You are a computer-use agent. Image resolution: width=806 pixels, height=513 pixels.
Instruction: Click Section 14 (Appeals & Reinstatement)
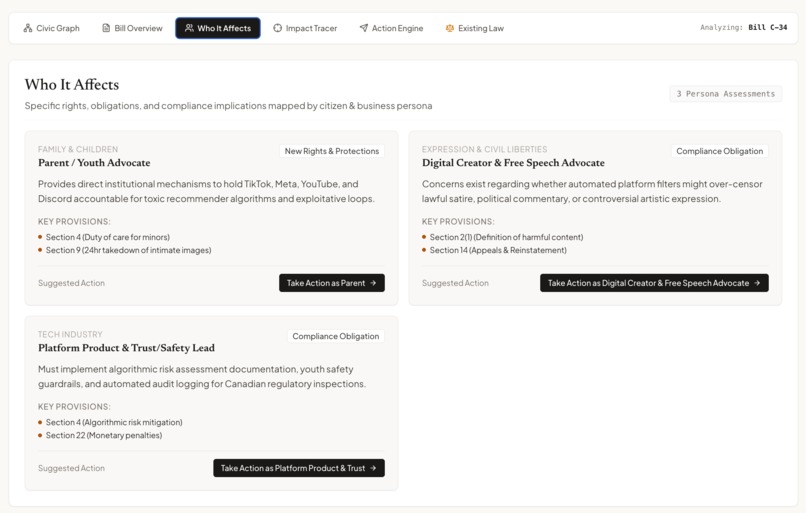pyautogui.click(x=498, y=250)
